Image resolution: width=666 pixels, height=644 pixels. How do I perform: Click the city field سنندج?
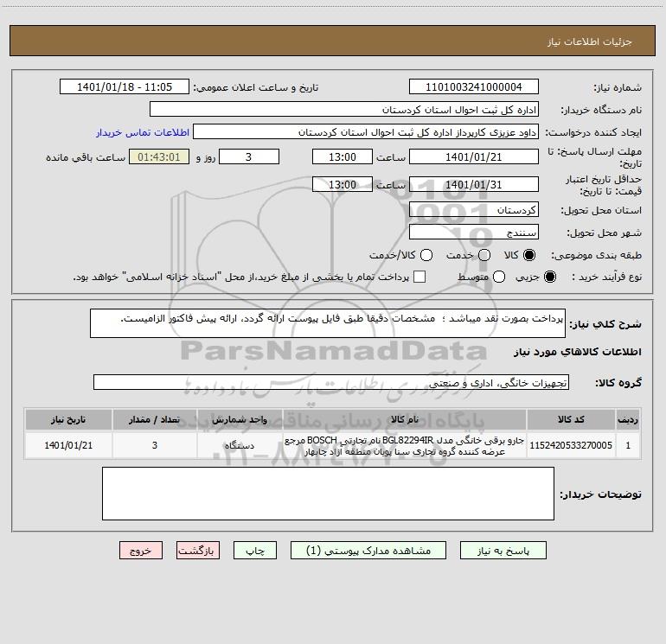coord(474,232)
